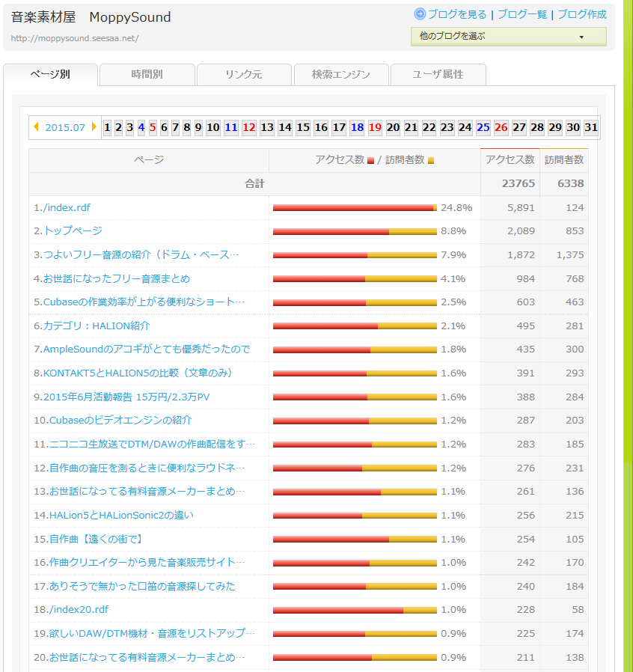Switch to the 時間別 tab

click(x=147, y=74)
